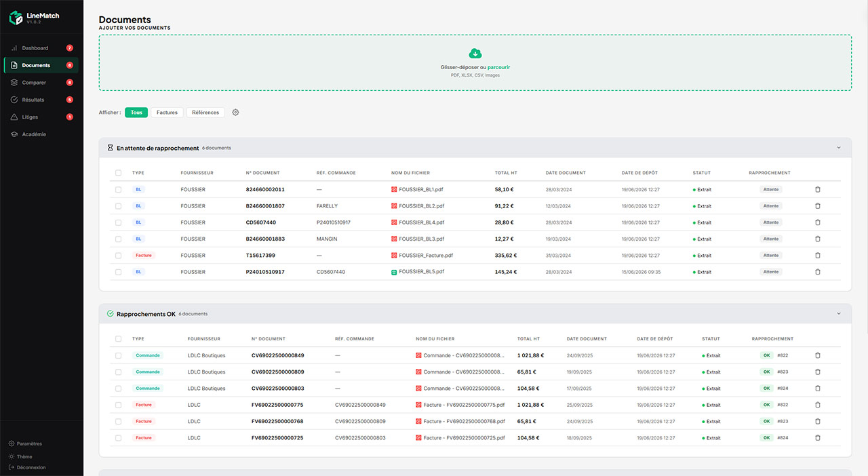Switch Thème from the sidebar
The image size is (868, 476).
[x=20, y=457]
